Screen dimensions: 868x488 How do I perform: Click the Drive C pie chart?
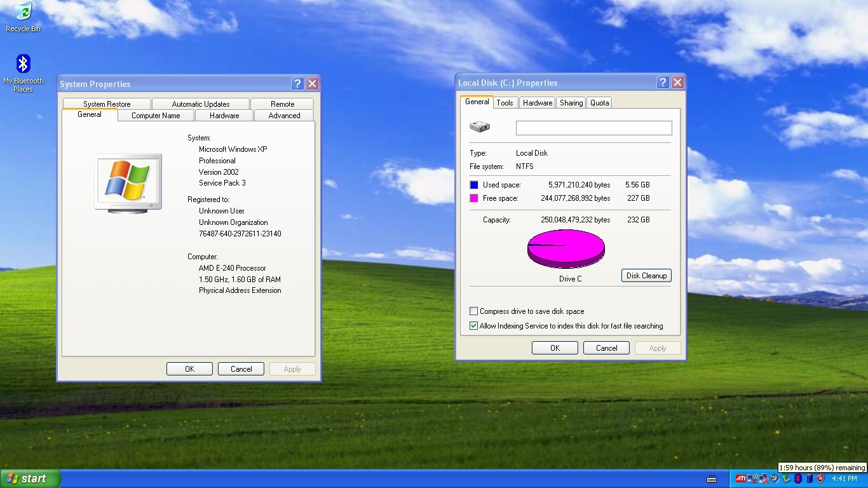pyautogui.click(x=566, y=249)
